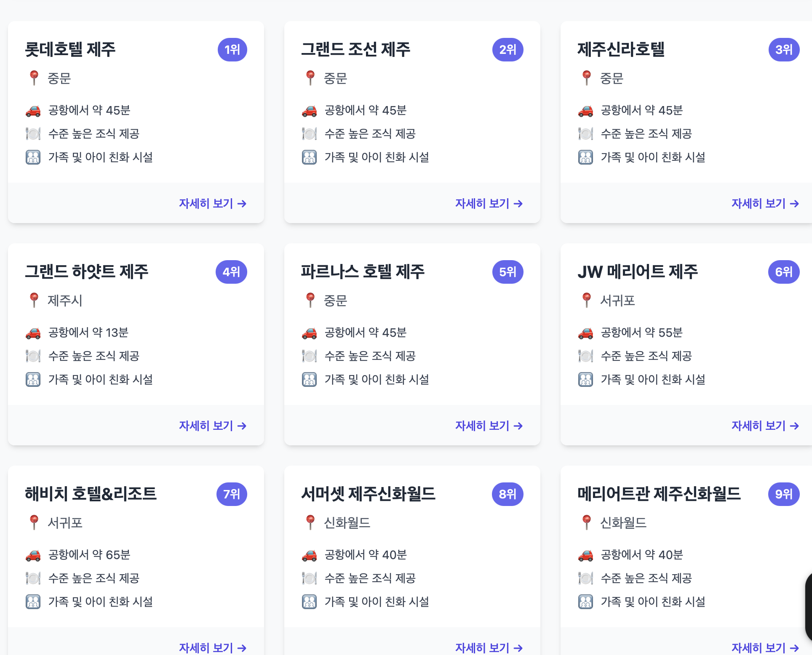Click the 1위 rank badge on 롯데호텔 제주
812x655 pixels.
pos(232,50)
